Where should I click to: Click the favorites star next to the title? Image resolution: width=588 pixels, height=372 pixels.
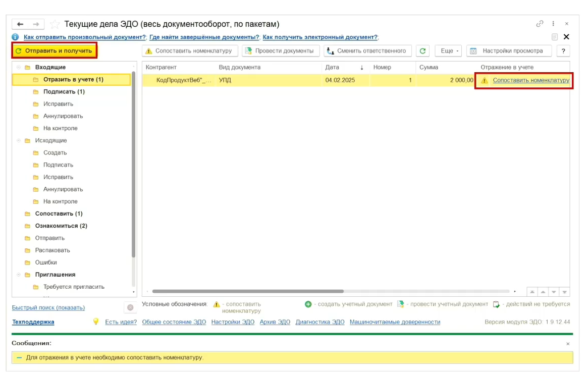click(55, 24)
